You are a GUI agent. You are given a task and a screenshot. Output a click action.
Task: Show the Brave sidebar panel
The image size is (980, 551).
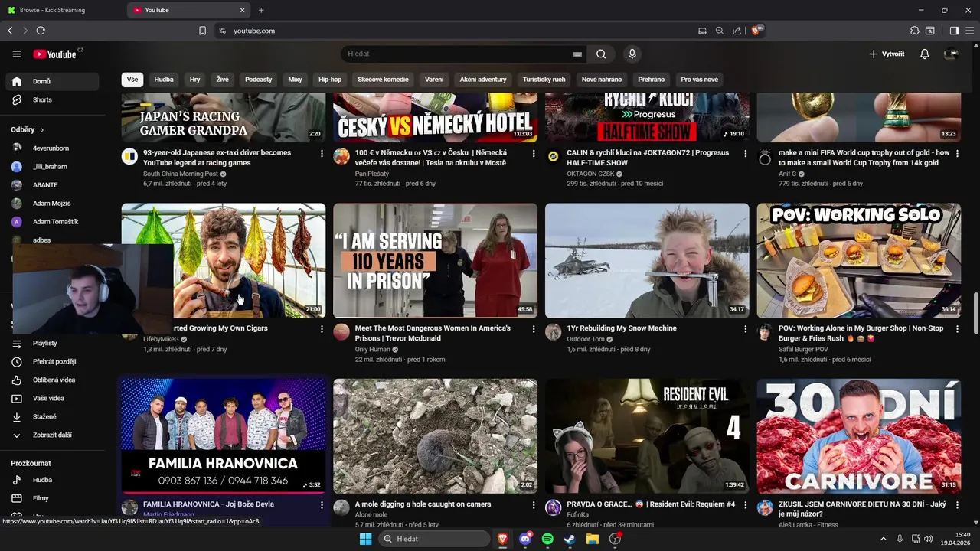(x=954, y=31)
